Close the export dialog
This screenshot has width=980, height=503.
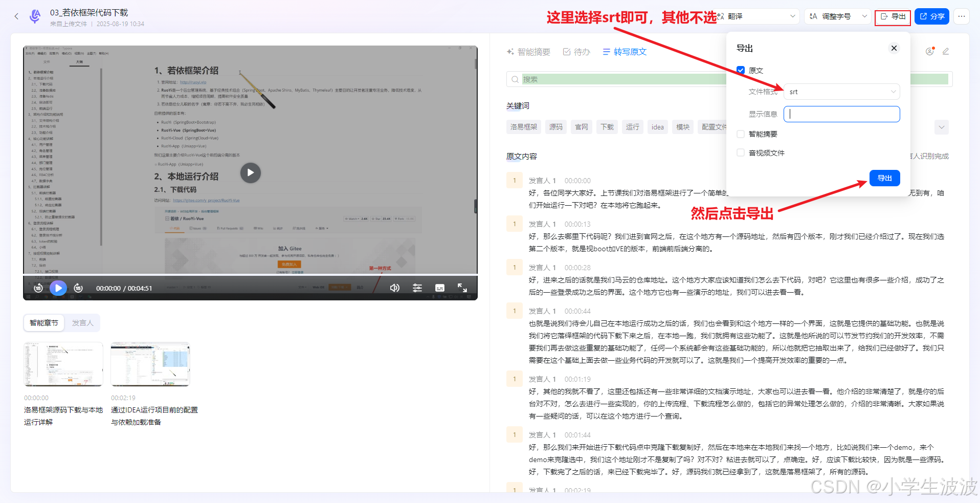pyautogui.click(x=894, y=48)
